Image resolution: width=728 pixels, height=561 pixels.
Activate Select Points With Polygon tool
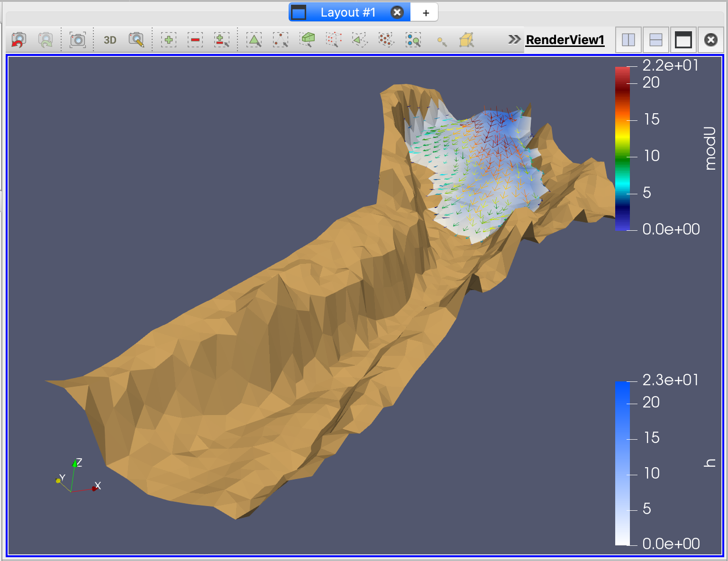pyautogui.click(x=387, y=40)
